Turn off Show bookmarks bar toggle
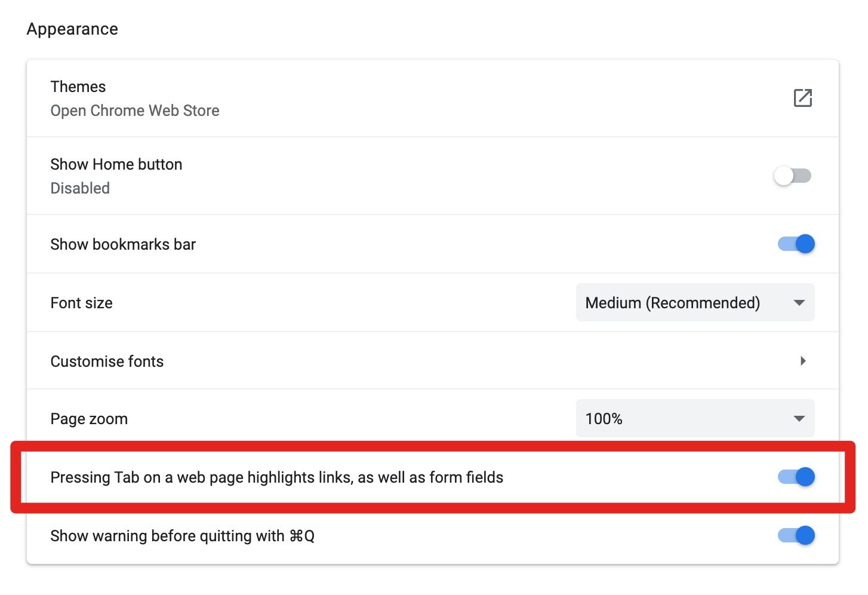The height and width of the screenshot is (595, 868). tap(796, 244)
